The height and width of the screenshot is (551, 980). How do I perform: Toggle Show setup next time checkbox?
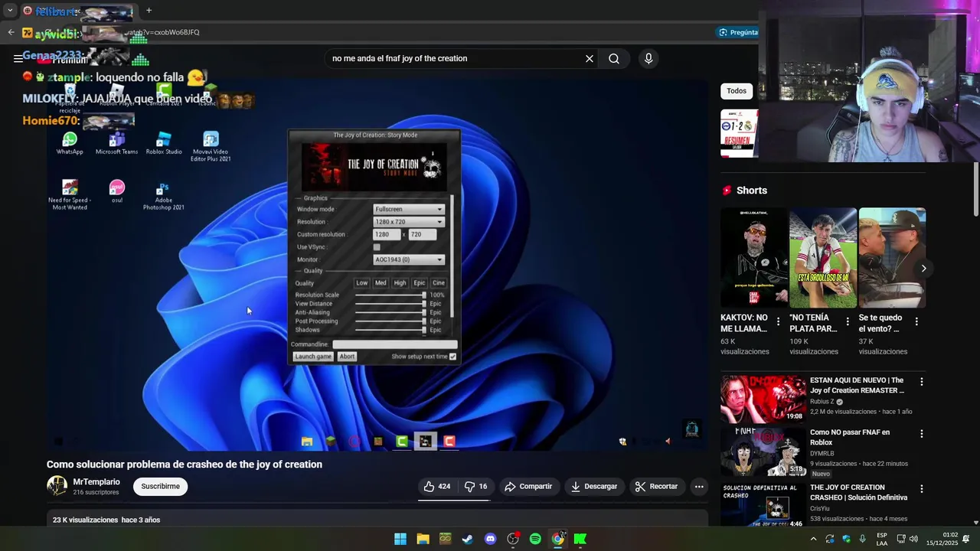452,357
